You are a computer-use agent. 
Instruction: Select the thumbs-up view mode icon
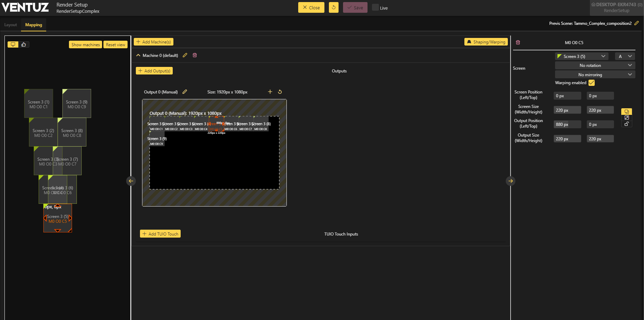23,44
